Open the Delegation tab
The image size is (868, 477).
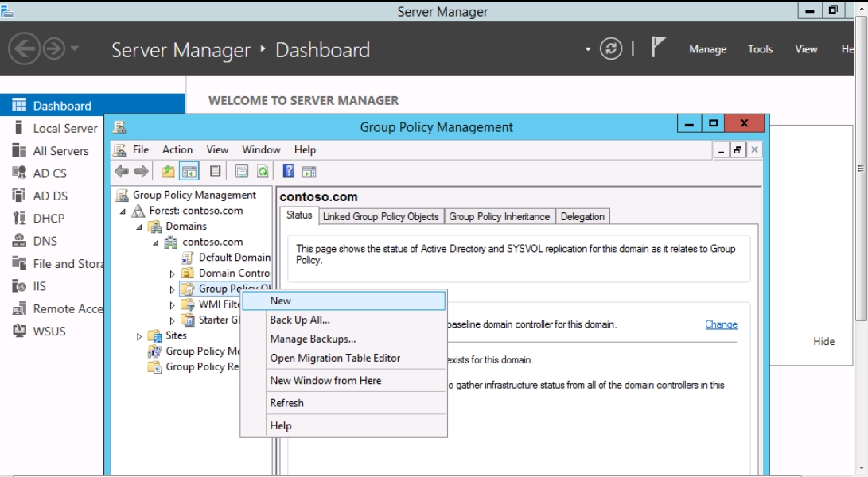pos(582,216)
